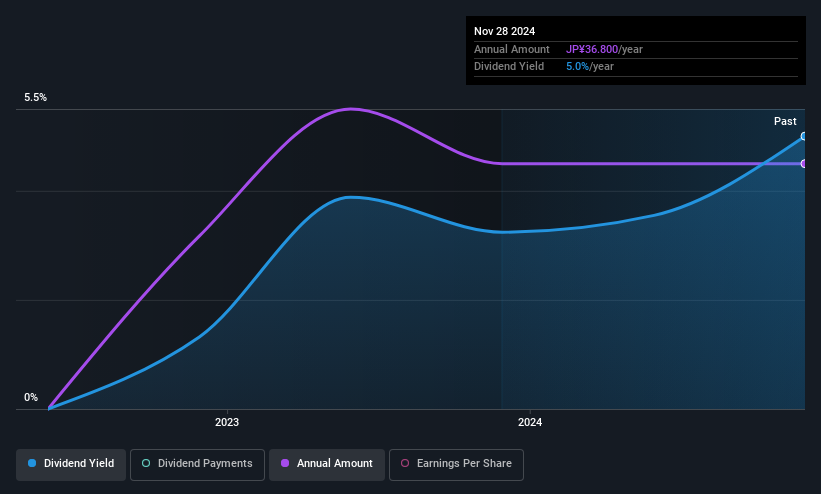Click the 'Annual Amount' tooltip row label
Viewport: 821px width, 494px height.
click(512, 49)
